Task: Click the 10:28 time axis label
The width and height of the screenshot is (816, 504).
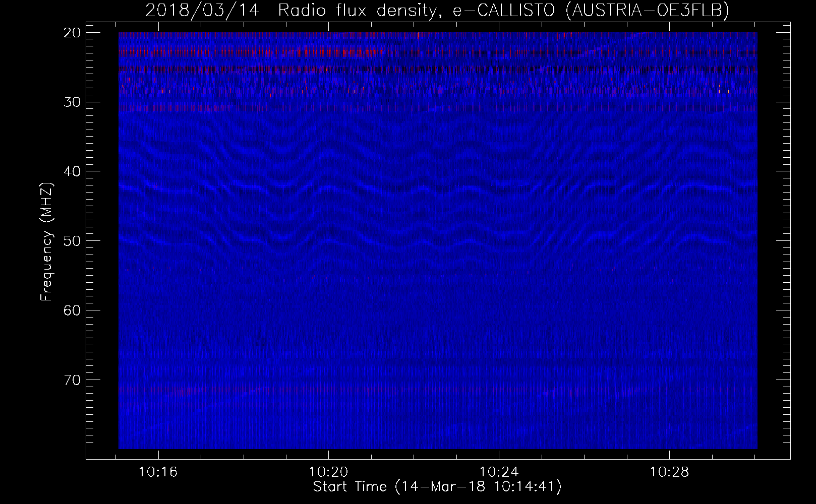Action: point(669,472)
